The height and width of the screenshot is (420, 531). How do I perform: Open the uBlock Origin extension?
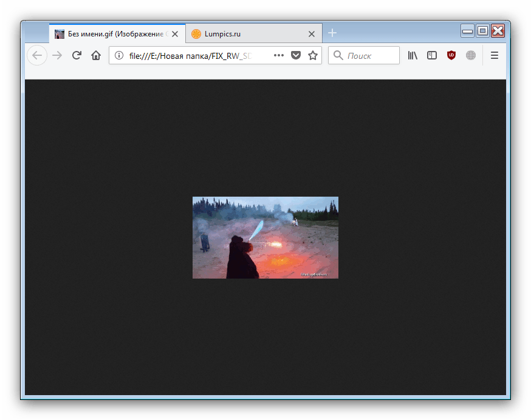click(x=451, y=55)
